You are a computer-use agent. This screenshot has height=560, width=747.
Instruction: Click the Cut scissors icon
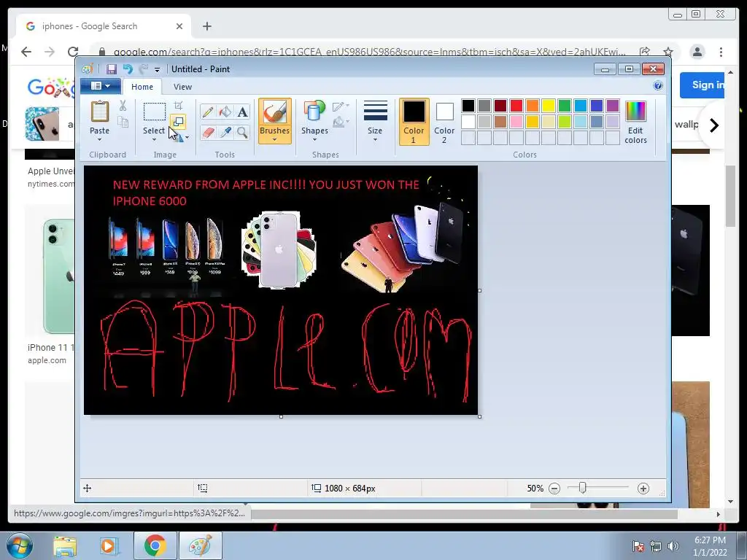coord(123,106)
